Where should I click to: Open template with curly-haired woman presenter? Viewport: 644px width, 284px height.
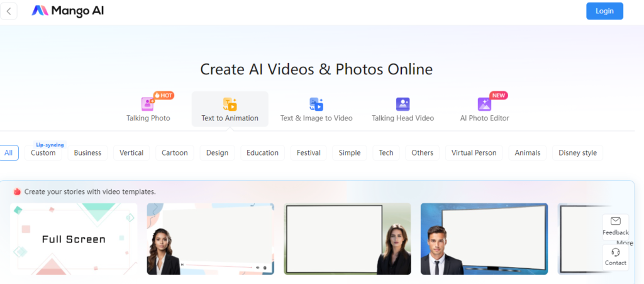point(211,239)
